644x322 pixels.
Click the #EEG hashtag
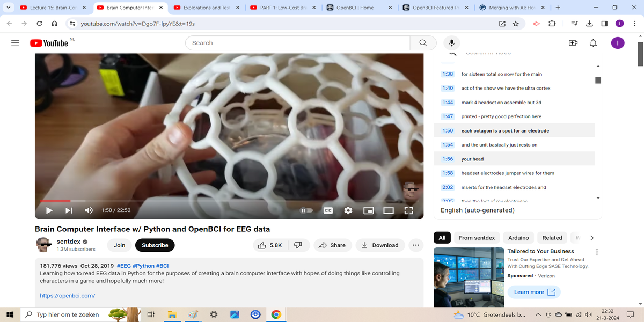point(124,266)
